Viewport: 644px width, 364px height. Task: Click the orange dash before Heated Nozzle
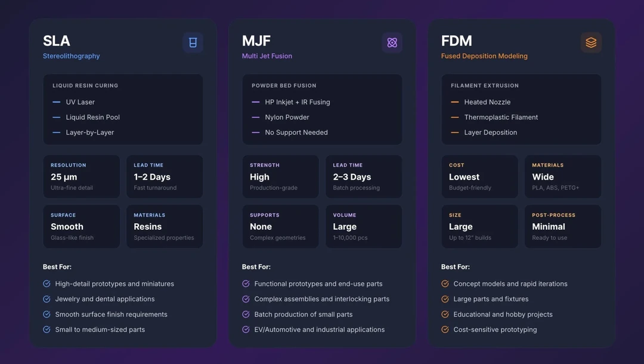(x=454, y=102)
